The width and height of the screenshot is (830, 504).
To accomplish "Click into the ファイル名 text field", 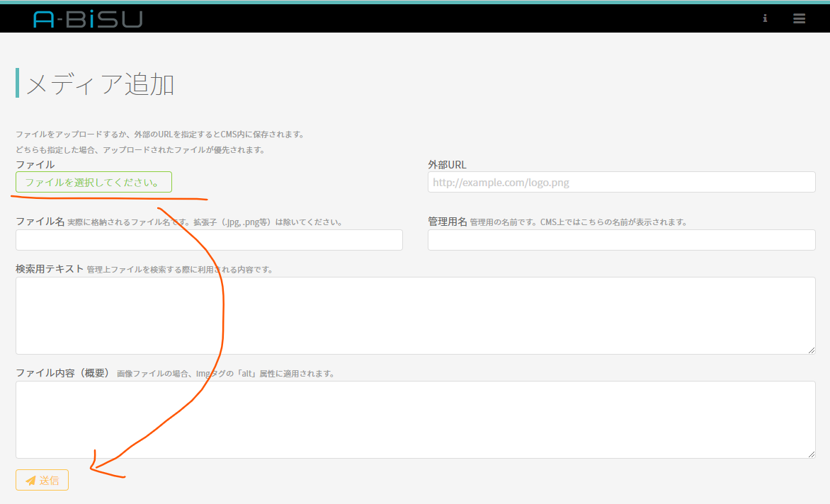I will tap(209, 240).
